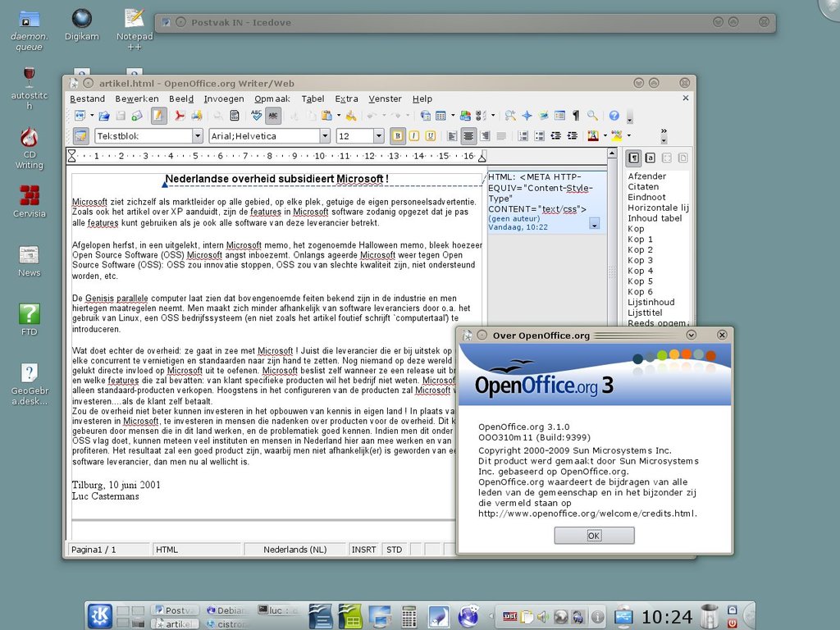840x630 pixels.
Task: Open the KDE application launcher menu
Action: click(99, 616)
